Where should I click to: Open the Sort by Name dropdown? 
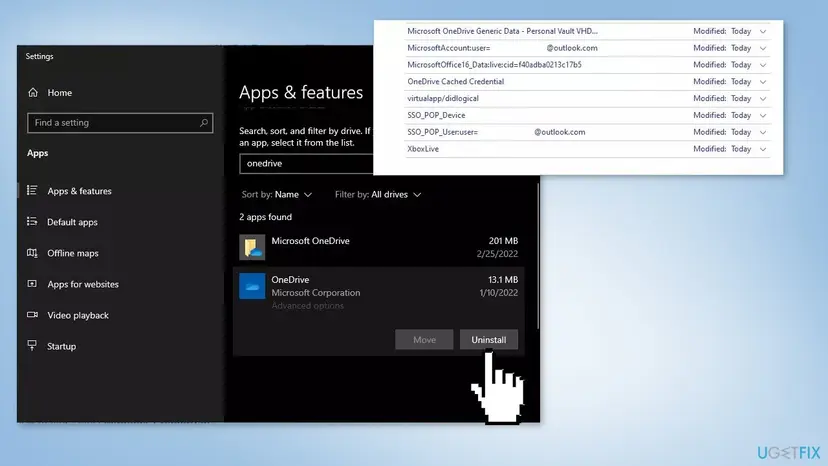point(277,194)
